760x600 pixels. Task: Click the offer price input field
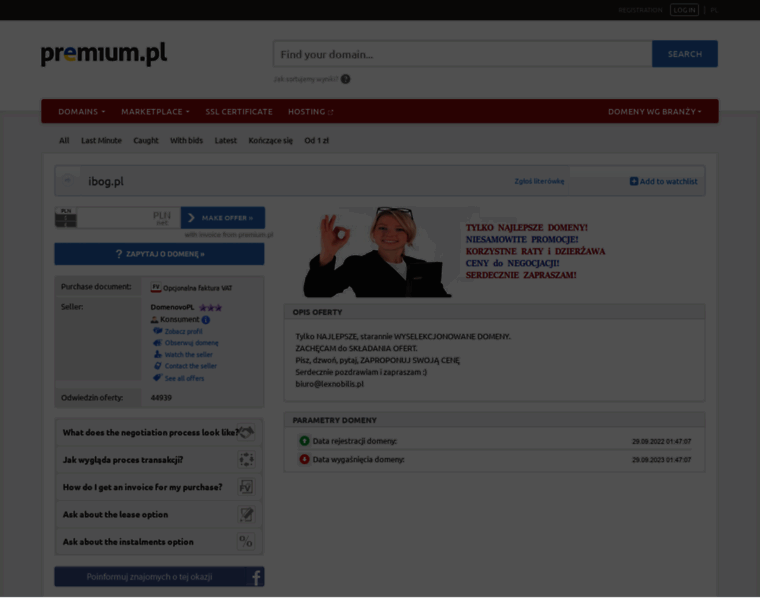tap(128, 218)
